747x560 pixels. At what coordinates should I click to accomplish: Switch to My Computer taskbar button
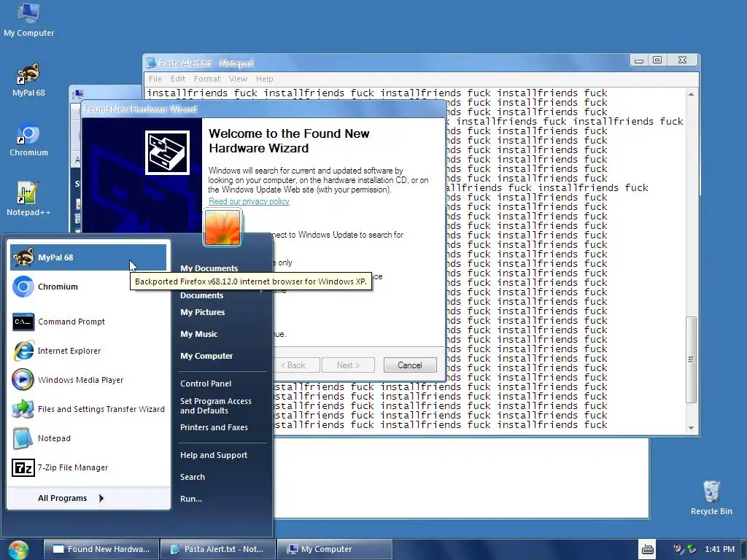point(334,550)
